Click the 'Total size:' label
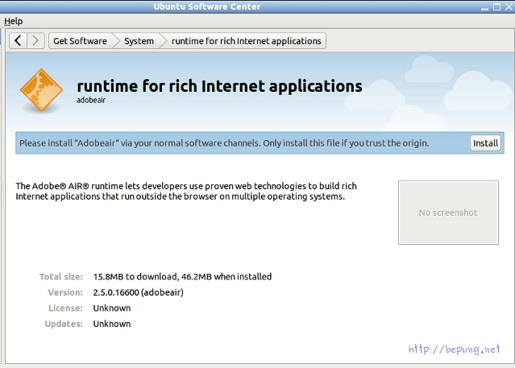515x368 pixels. coord(61,277)
